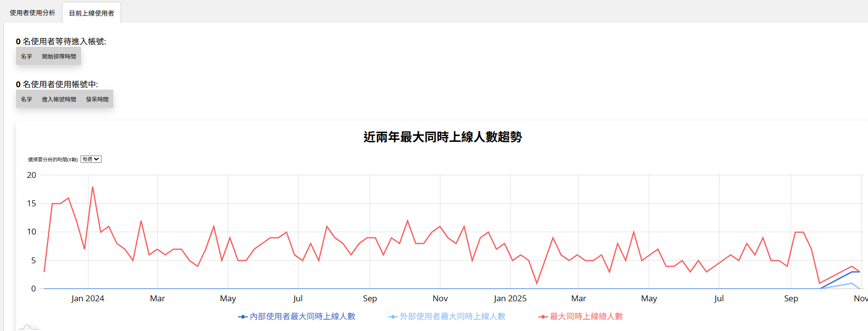Screen dimensions: 868x331
Task: Click 名字 header in the waiting users table
Action: coord(26,57)
